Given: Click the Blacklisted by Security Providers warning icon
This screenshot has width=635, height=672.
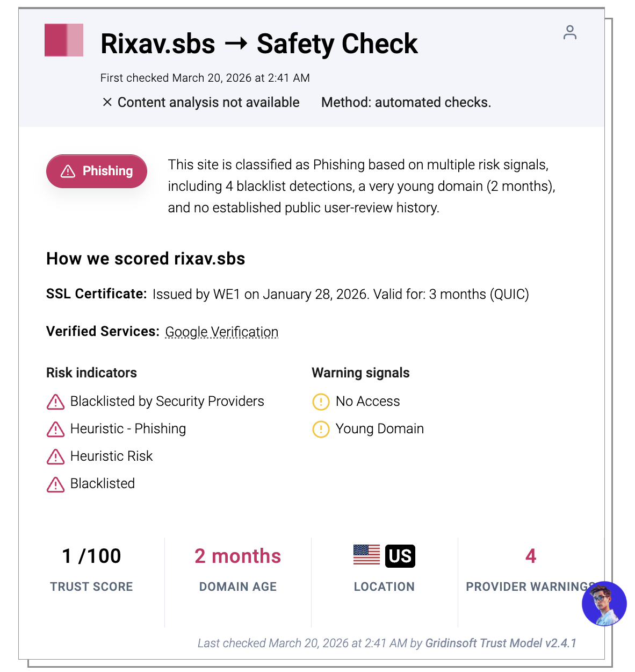Looking at the screenshot, I should tap(55, 402).
